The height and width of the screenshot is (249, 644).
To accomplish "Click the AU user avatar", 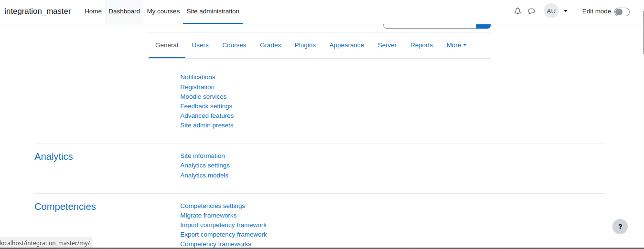I will pyautogui.click(x=551, y=11).
